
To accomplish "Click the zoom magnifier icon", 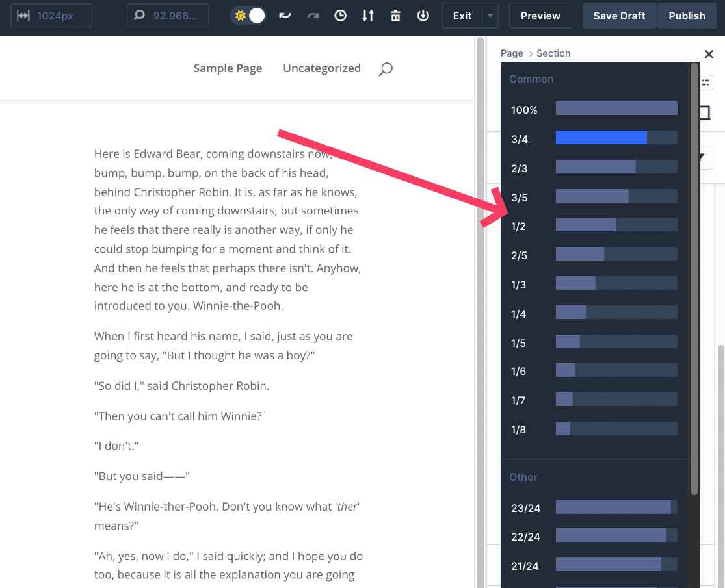I will 138,15.
